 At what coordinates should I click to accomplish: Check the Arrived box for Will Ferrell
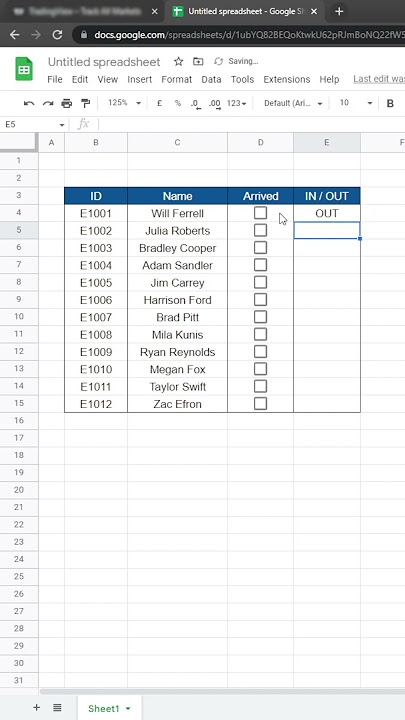(x=260, y=213)
